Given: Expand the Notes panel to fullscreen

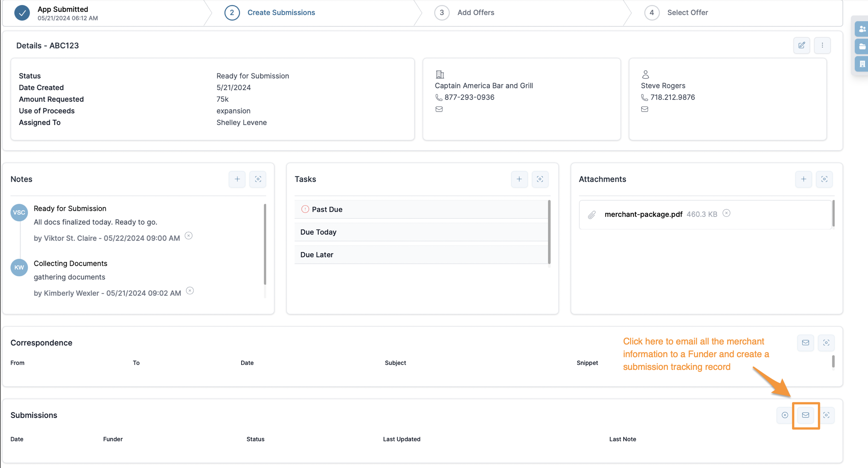Looking at the screenshot, I should point(258,179).
